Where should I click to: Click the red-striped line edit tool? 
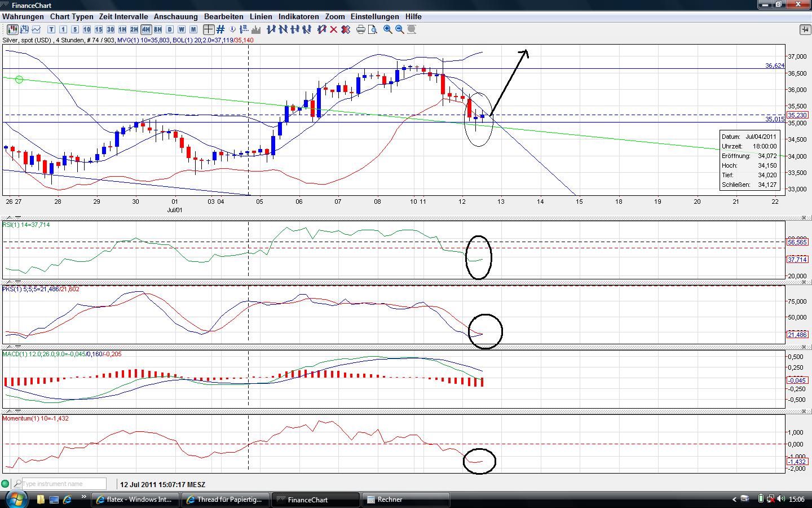coord(321,29)
